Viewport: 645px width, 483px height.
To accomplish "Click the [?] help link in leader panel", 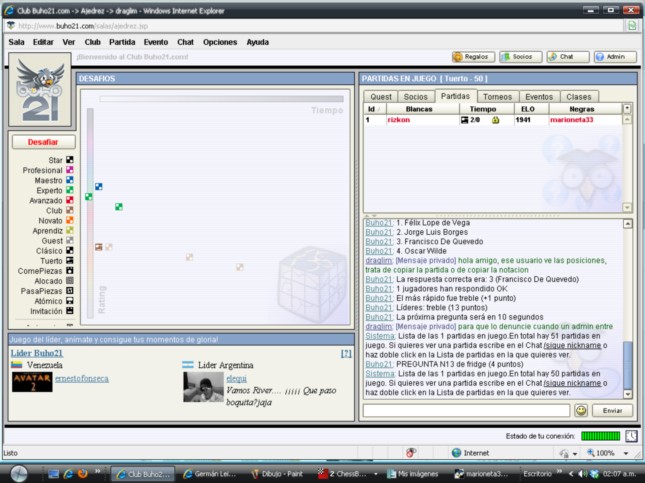I will point(346,353).
